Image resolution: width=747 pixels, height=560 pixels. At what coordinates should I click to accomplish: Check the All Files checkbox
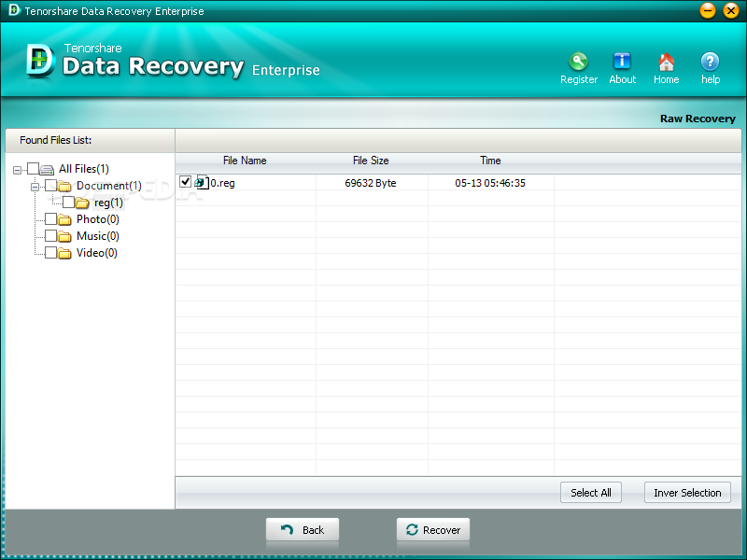33,169
